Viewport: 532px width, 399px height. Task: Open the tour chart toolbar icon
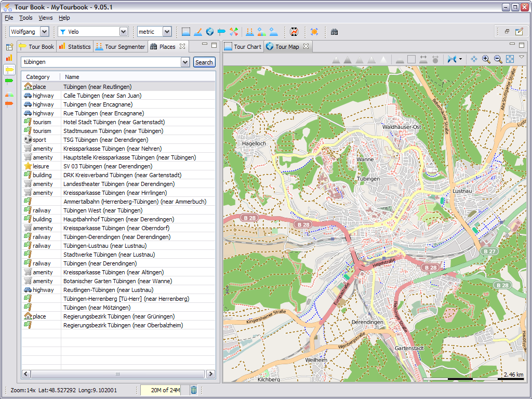pos(185,32)
